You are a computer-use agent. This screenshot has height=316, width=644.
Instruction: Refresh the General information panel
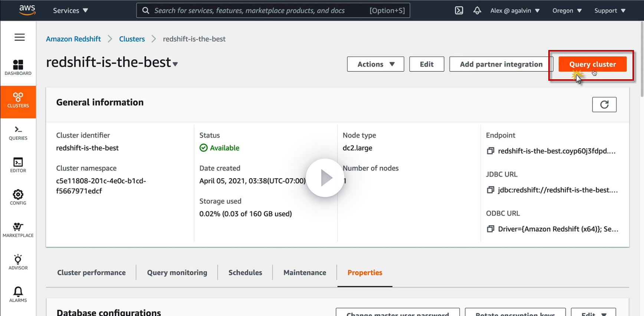coord(604,104)
